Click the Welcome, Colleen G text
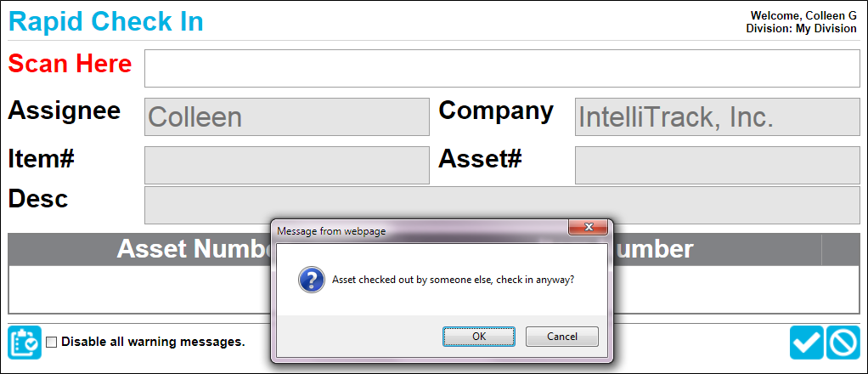The image size is (868, 374). coord(803,16)
